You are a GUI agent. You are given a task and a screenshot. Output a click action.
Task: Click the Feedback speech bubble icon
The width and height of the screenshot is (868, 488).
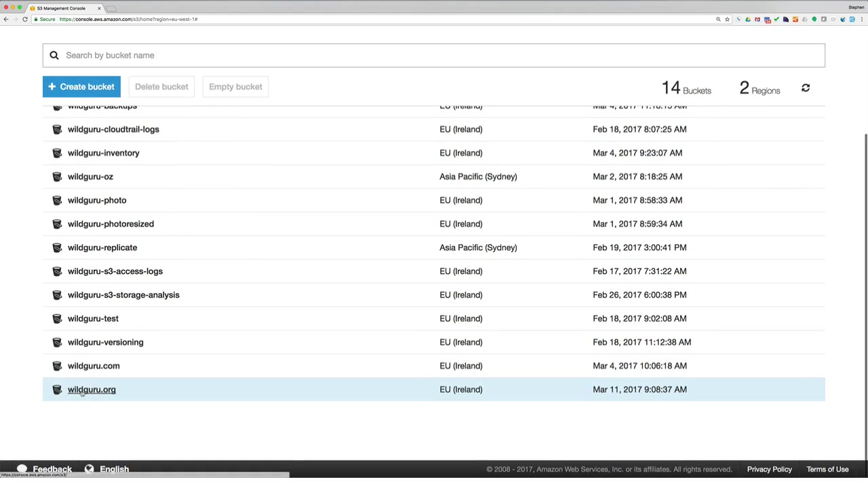22,469
